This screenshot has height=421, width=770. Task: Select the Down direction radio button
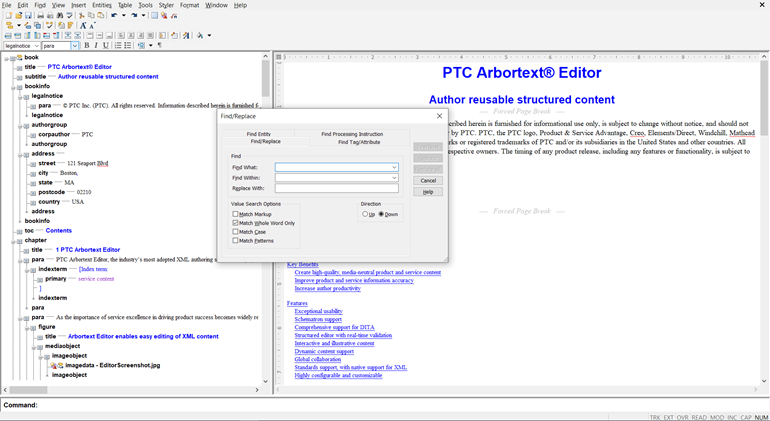click(x=381, y=214)
